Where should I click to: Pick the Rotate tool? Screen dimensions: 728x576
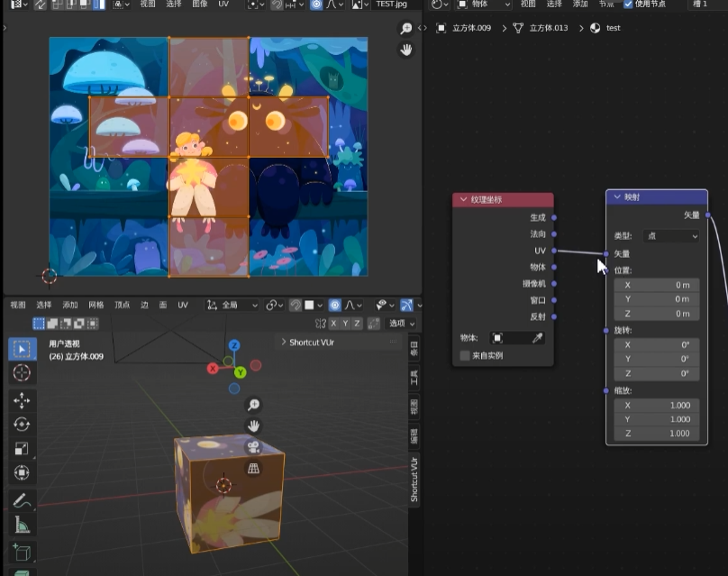(21, 425)
